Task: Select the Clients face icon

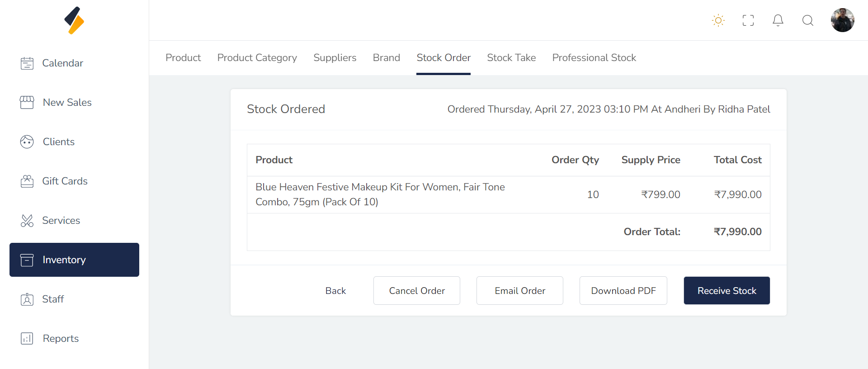Action: (27, 142)
